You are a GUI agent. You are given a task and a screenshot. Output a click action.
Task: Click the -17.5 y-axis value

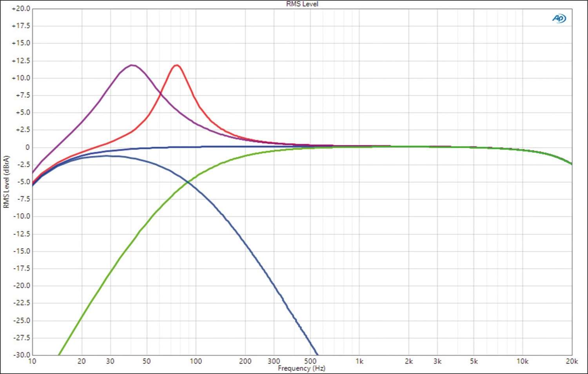click(22, 268)
